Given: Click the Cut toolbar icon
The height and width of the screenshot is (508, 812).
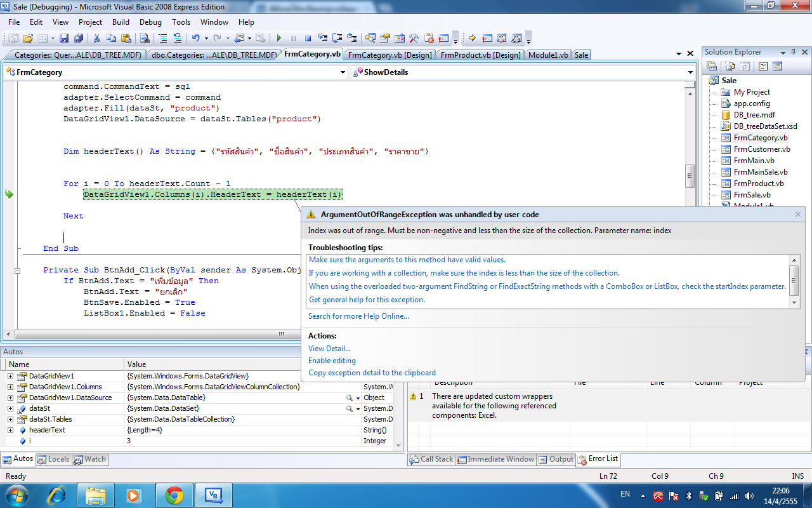Looking at the screenshot, I should [x=96, y=38].
